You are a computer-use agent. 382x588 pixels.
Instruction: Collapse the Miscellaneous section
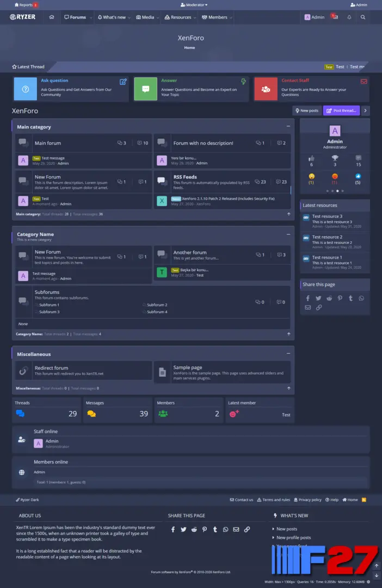point(288,354)
